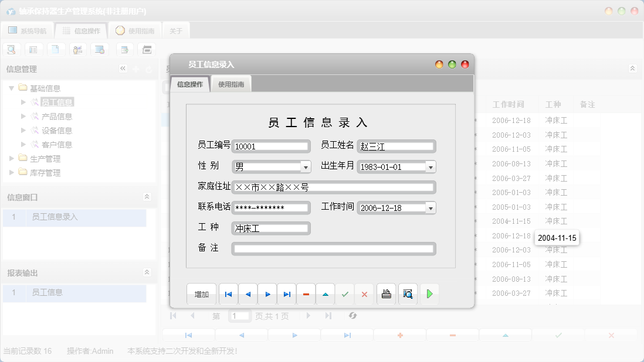Go to the next record in the dialog
The width and height of the screenshot is (644, 362).
[x=267, y=294]
